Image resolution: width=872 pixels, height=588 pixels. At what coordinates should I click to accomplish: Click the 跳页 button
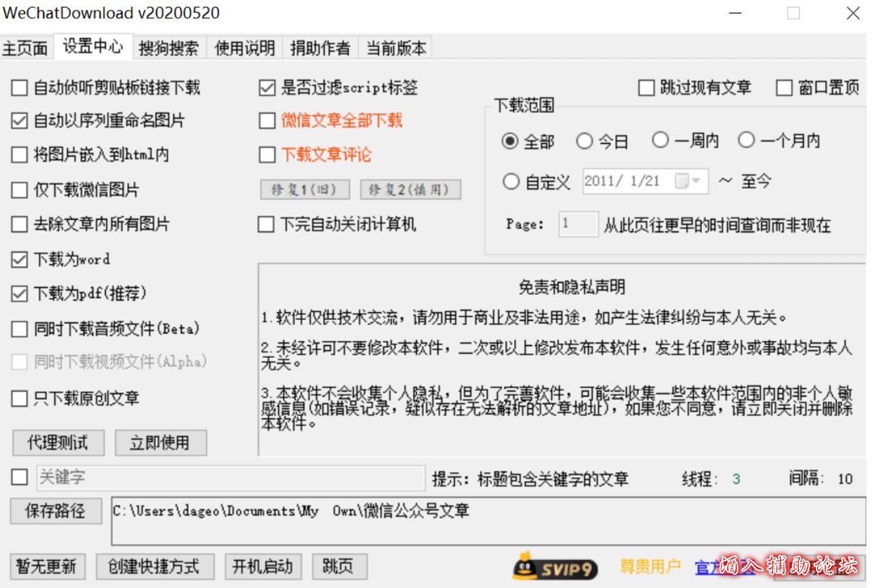click(x=339, y=566)
